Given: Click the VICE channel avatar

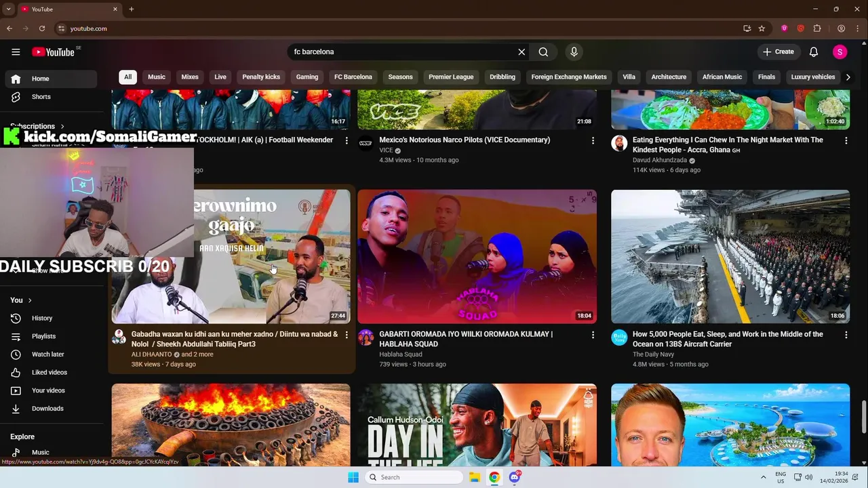Looking at the screenshot, I should coord(366,143).
